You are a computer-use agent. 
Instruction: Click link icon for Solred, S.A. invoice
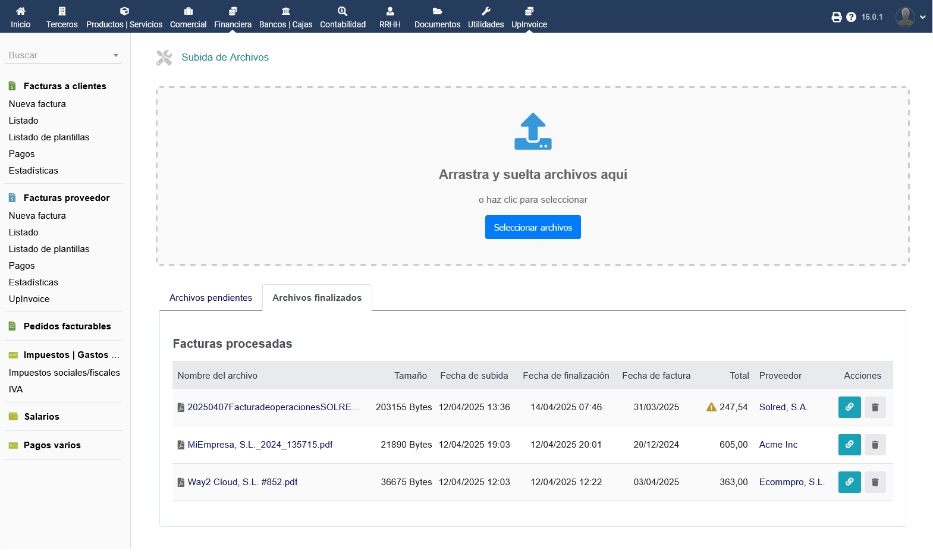849,407
